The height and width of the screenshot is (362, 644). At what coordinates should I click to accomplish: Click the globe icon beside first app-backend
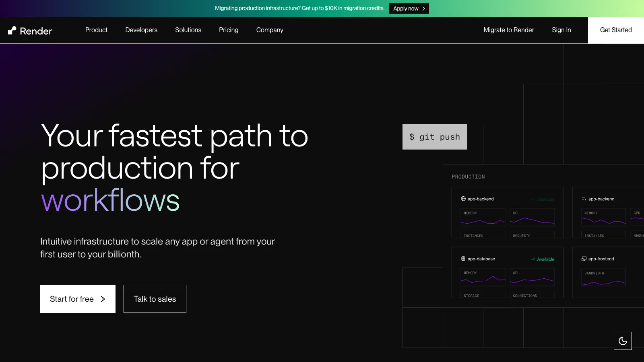click(463, 199)
